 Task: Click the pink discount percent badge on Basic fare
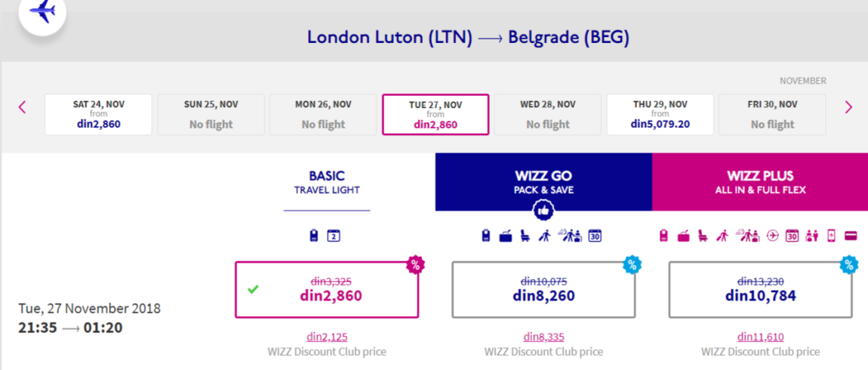(x=414, y=264)
